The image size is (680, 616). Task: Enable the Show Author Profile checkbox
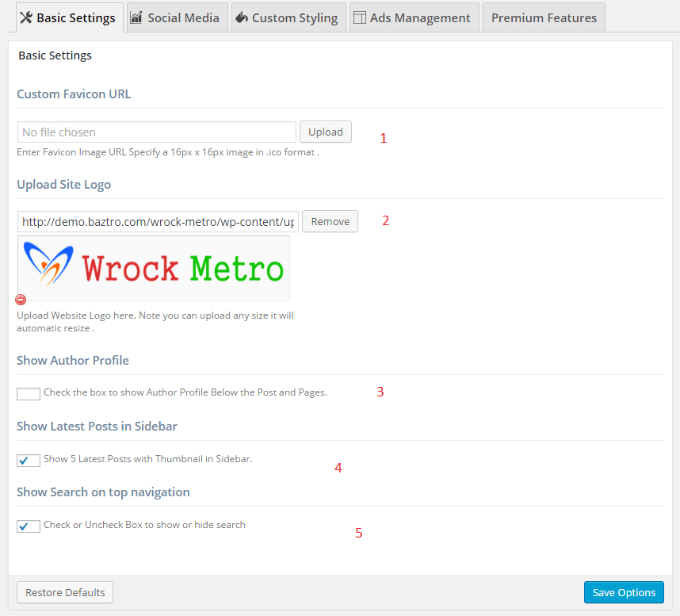pos(29,393)
